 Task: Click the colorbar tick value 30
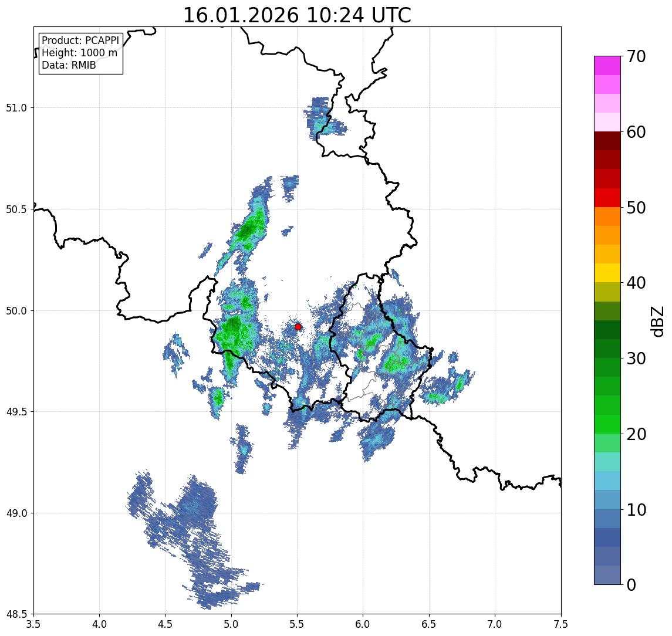click(x=636, y=358)
